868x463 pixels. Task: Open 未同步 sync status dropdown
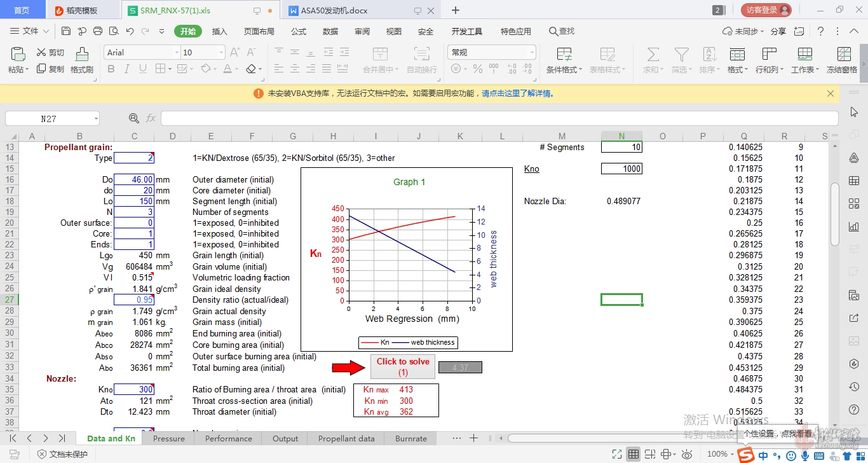point(743,31)
